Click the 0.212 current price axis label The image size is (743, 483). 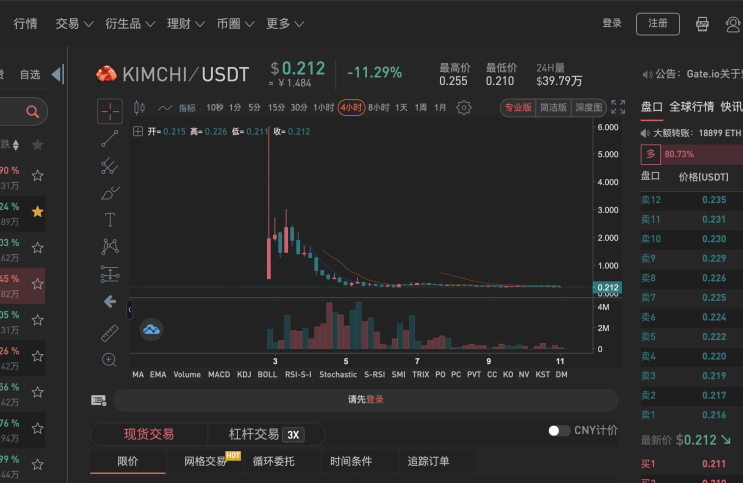coord(608,287)
